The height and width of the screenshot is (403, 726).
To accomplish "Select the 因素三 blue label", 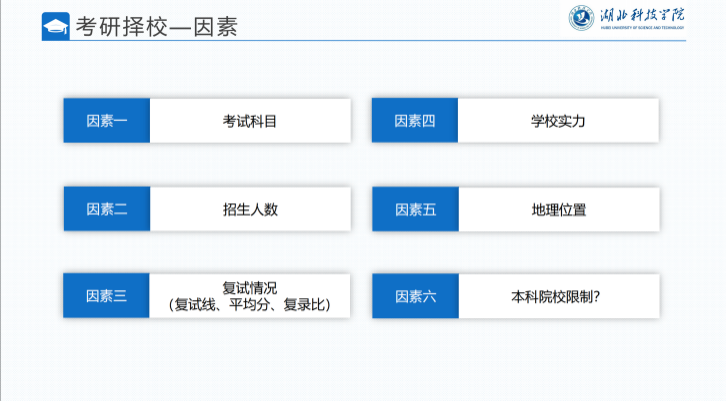I will (x=106, y=296).
